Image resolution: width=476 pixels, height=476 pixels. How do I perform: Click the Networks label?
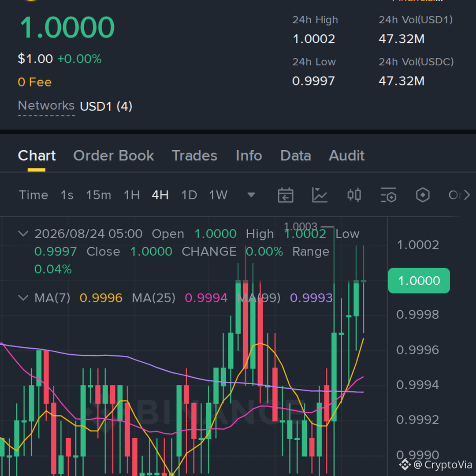pyautogui.click(x=46, y=106)
